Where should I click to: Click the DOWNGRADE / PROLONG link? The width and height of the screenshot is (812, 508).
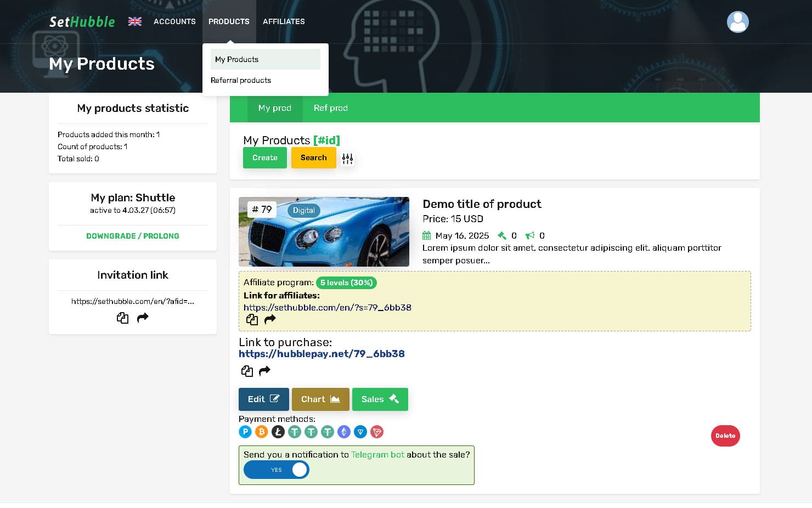tap(132, 236)
